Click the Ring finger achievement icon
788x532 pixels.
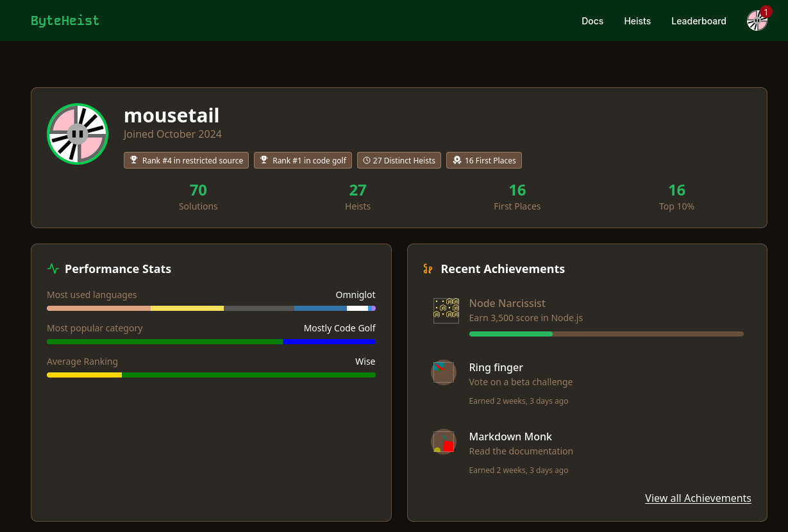tap(444, 372)
